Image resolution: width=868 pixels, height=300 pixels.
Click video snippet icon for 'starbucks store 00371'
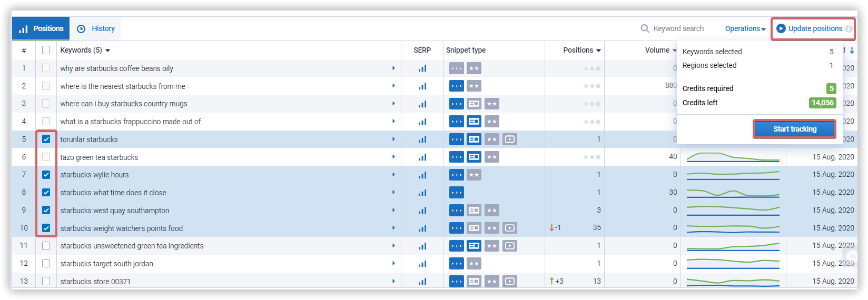510,282
